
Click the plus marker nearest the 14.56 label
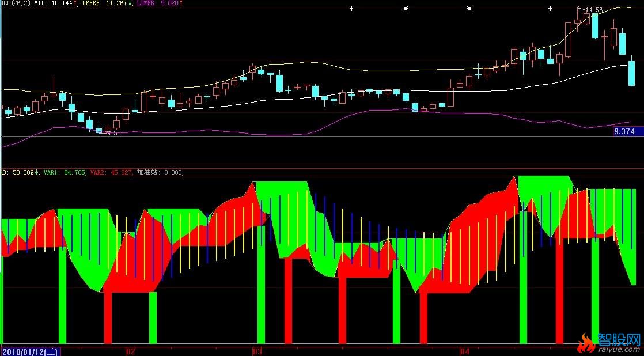(550, 9)
